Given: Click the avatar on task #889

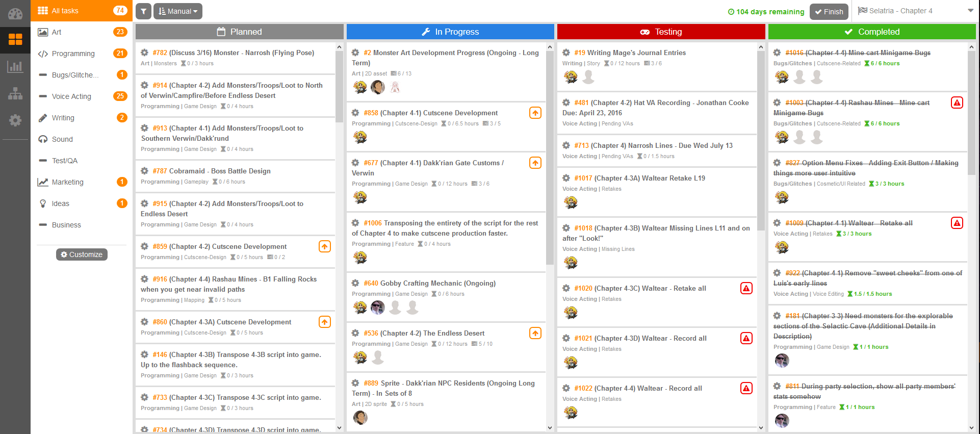Looking at the screenshot, I should click(360, 418).
